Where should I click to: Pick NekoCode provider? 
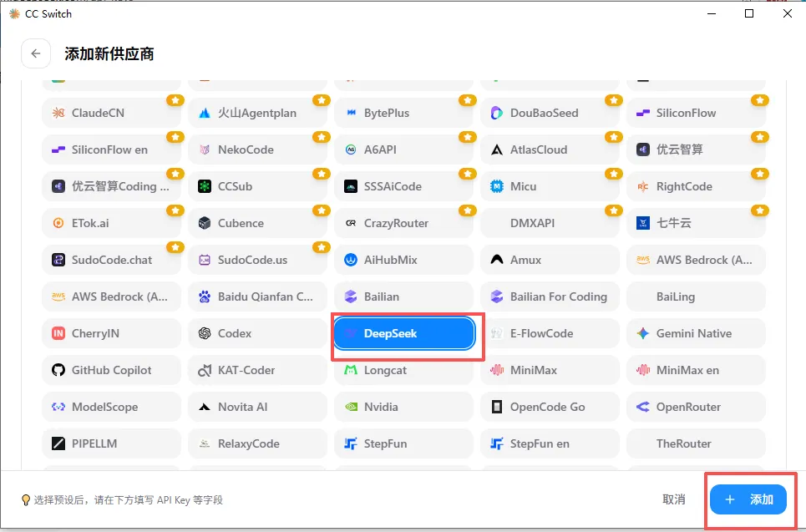pyautogui.click(x=257, y=149)
